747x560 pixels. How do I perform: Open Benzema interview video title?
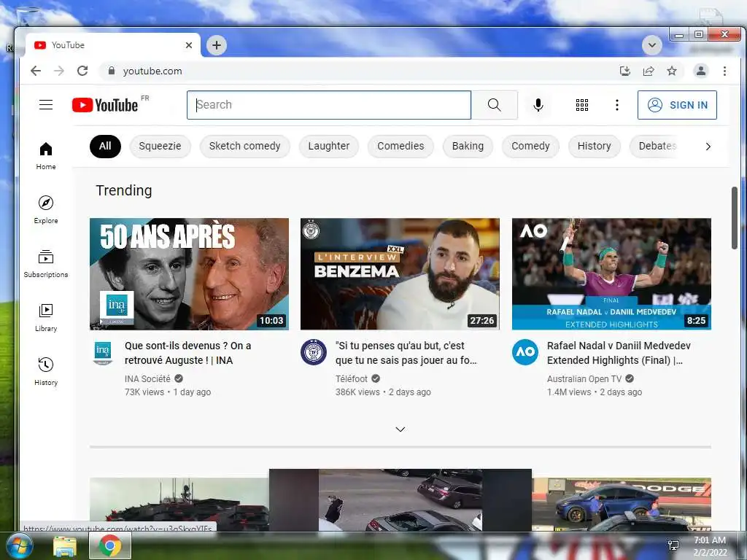pyautogui.click(x=406, y=353)
